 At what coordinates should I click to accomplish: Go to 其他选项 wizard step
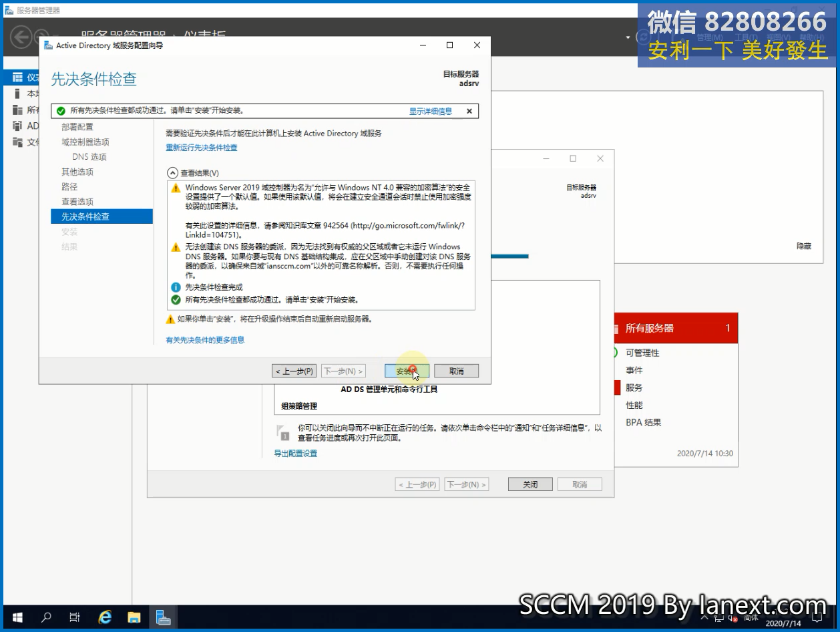coord(77,172)
